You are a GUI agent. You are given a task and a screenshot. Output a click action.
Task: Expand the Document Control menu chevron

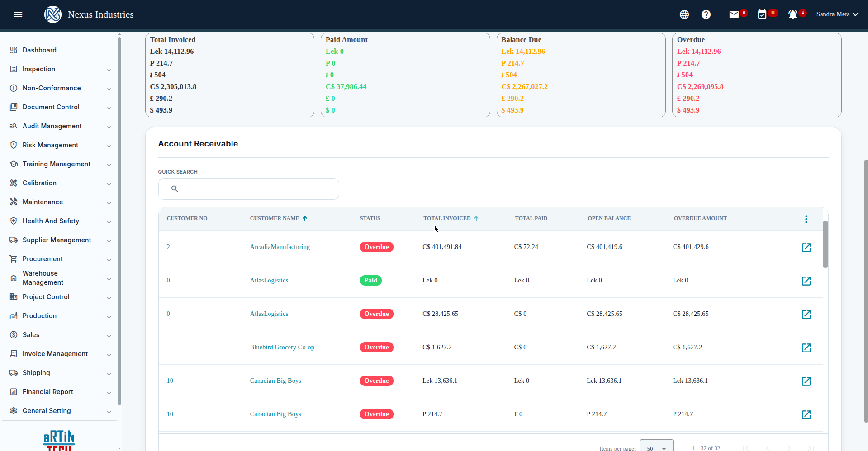[109, 108]
